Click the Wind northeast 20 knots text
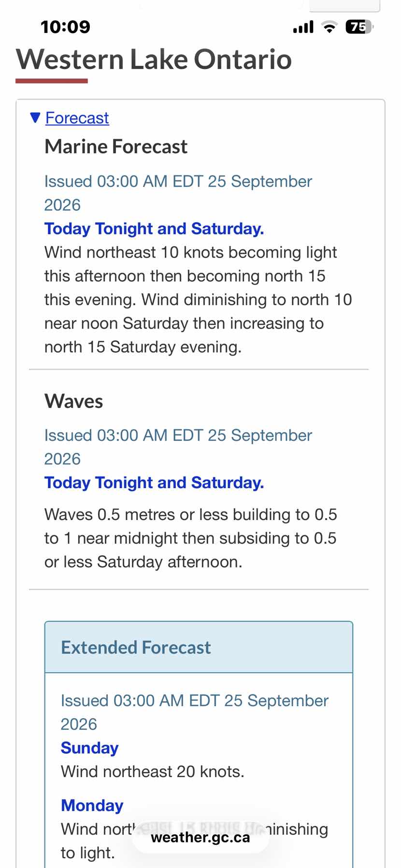The height and width of the screenshot is (868, 401). (153, 771)
